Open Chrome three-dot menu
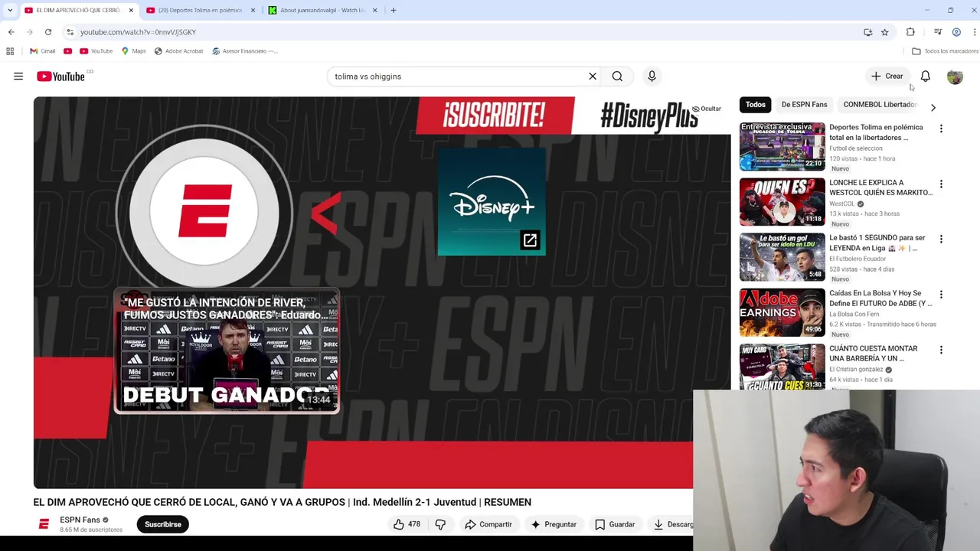 (x=974, y=32)
